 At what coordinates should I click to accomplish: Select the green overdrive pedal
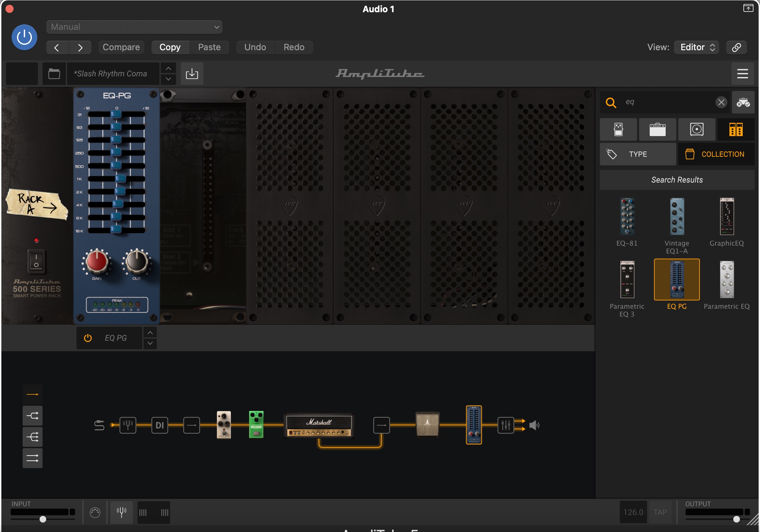click(256, 425)
